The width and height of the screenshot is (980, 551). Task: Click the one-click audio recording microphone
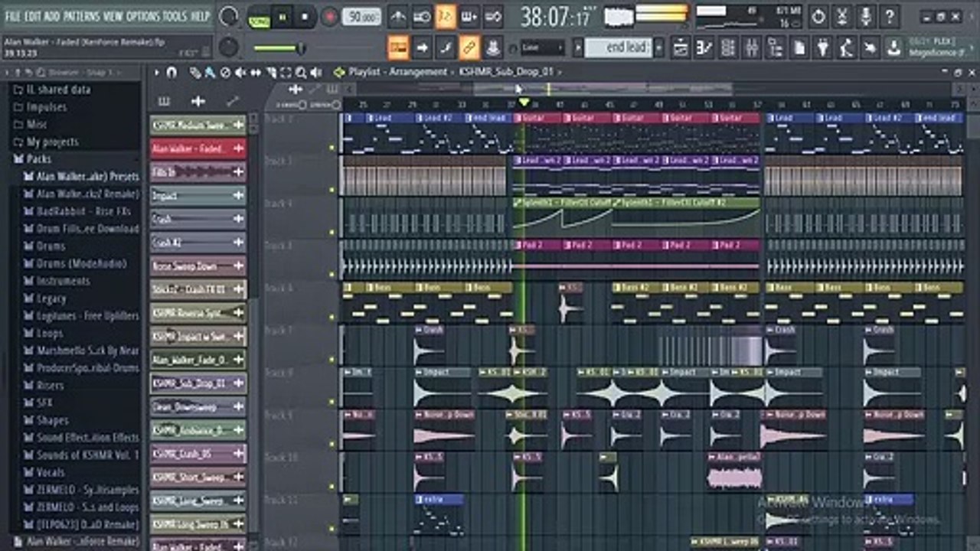[x=866, y=16]
